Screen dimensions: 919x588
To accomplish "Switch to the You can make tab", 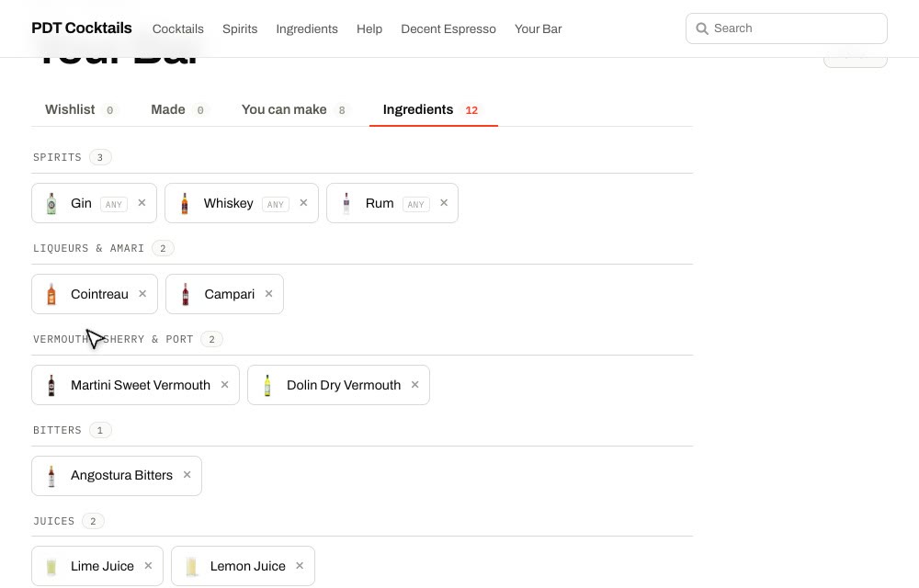I will click(x=294, y=109).
